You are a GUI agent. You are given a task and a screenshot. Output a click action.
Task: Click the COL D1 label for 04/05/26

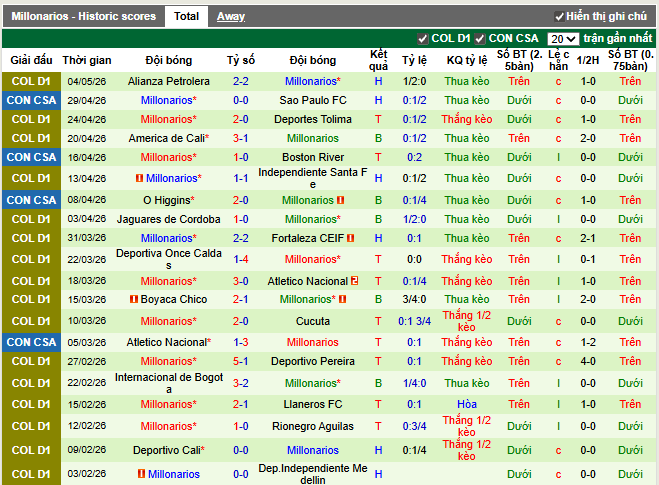click(32, 81)
